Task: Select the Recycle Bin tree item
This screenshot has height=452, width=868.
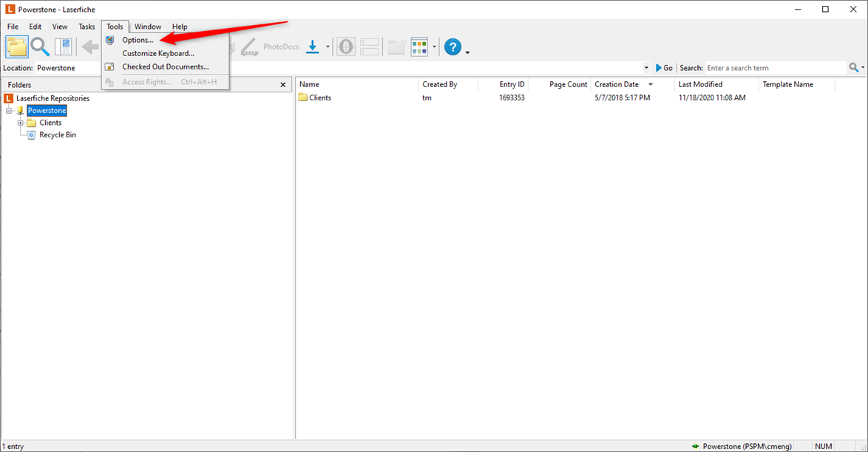Action: pos(58,135)
